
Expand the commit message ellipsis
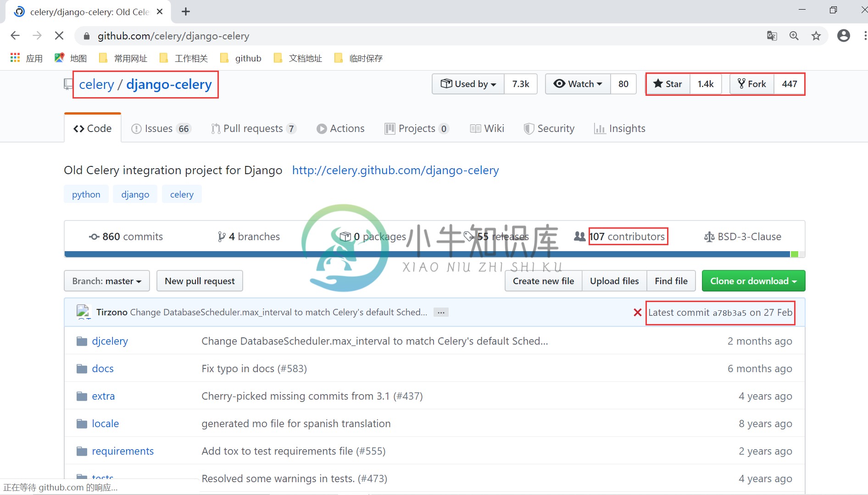pyautogui.click(x=441, y=312)
